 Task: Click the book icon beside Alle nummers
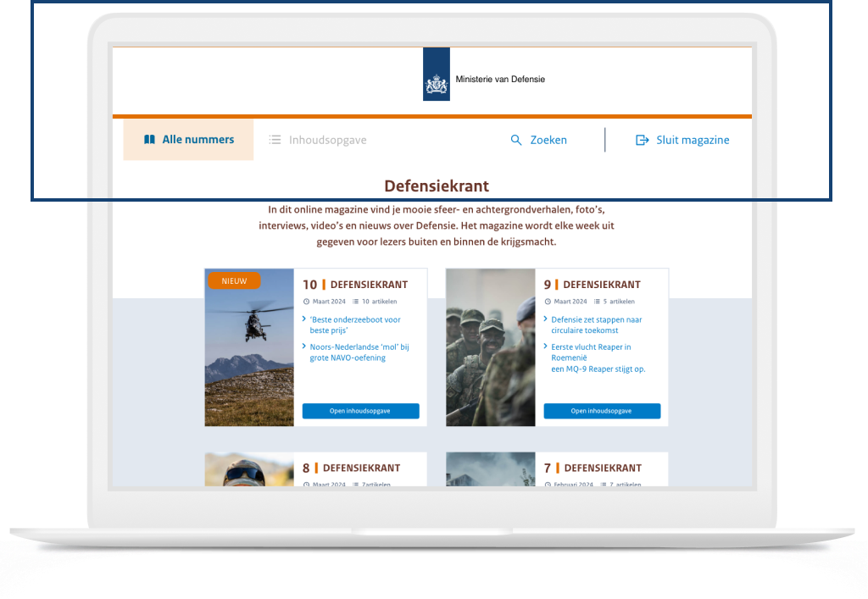tap(149, 140)
